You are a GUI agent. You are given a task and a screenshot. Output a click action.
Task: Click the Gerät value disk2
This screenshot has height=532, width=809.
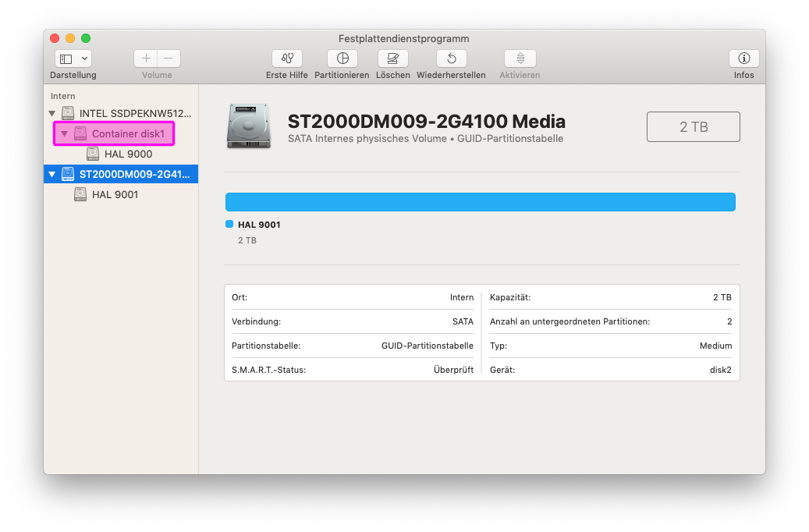[721, 370]
